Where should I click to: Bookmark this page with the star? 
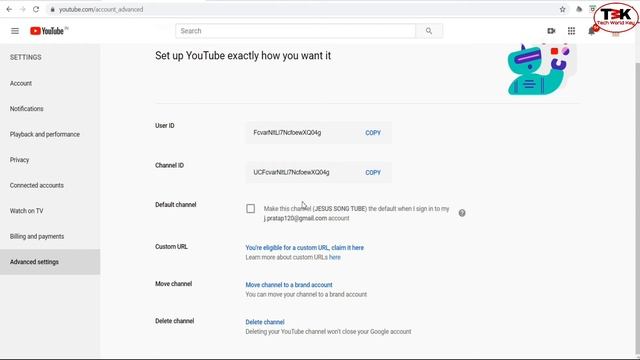pyautogui.click(x=562, y=9)
